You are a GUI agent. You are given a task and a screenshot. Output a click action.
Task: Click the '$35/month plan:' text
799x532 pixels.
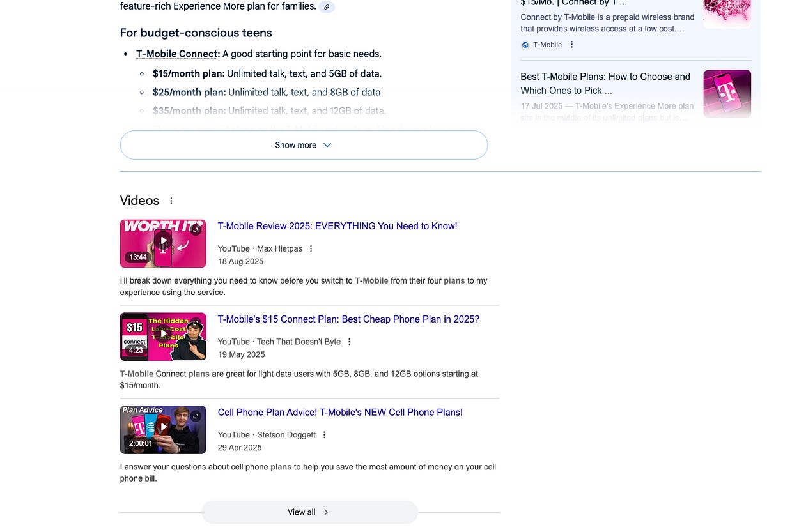[189, 110]
